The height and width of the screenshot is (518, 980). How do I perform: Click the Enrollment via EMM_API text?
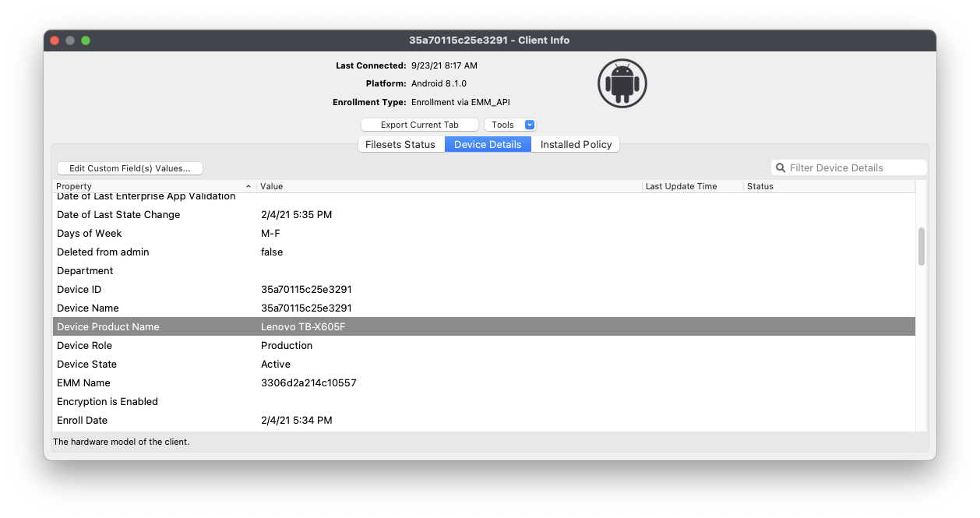tap(461, 102)
